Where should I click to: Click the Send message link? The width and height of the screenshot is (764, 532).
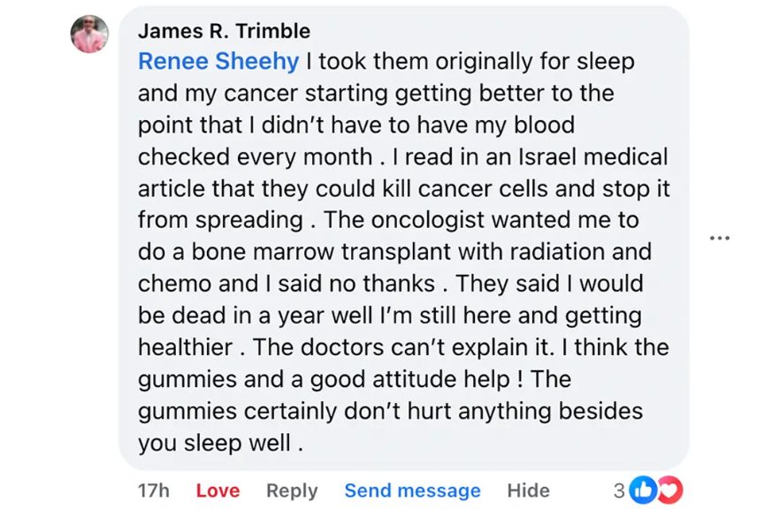(412, 490)
